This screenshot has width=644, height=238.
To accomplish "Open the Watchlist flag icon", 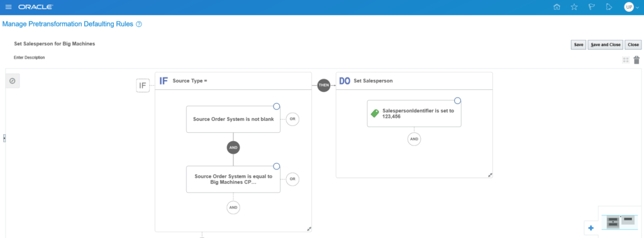I will click(x=592, y=7).
